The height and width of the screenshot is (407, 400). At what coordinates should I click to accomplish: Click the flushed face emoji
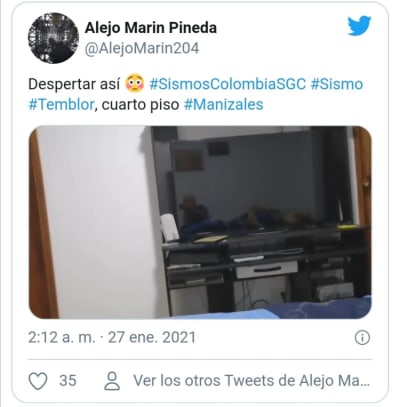(135, 84)
